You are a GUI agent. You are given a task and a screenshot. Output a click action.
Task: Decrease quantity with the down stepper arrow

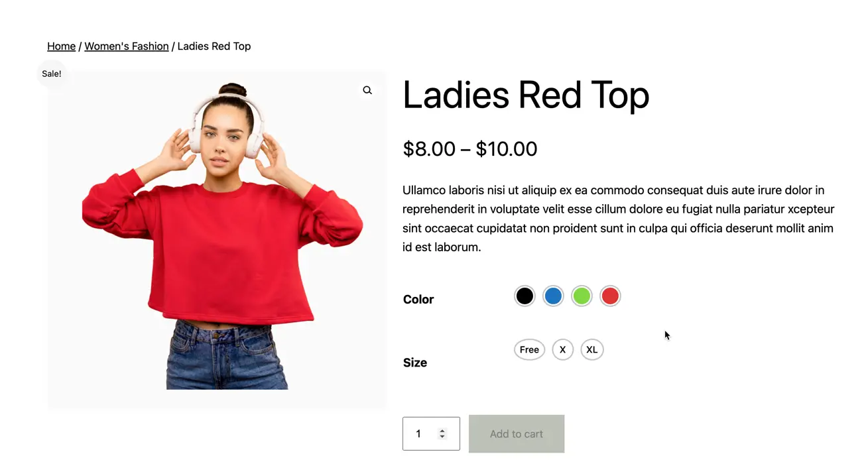pos(442,437)
